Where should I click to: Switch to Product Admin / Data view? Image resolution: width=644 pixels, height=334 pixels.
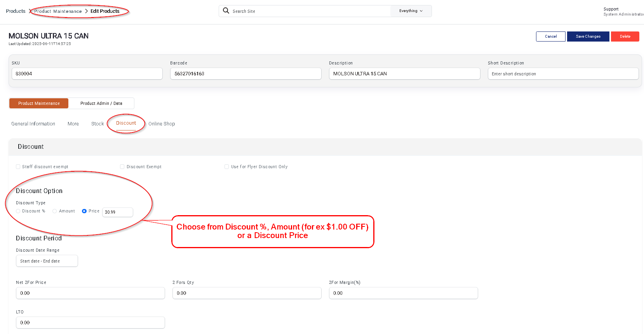coord(101,103)
